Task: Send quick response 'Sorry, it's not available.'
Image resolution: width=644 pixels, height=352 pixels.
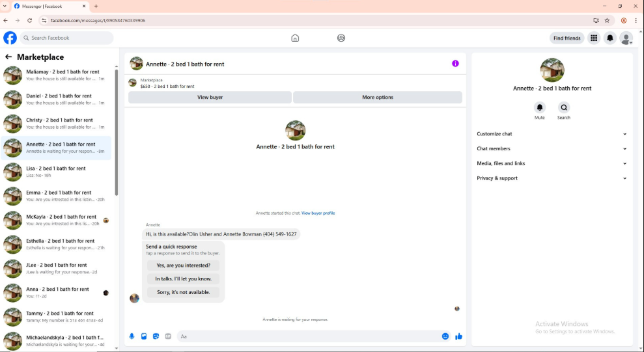Action: click(x=183, y=292)
